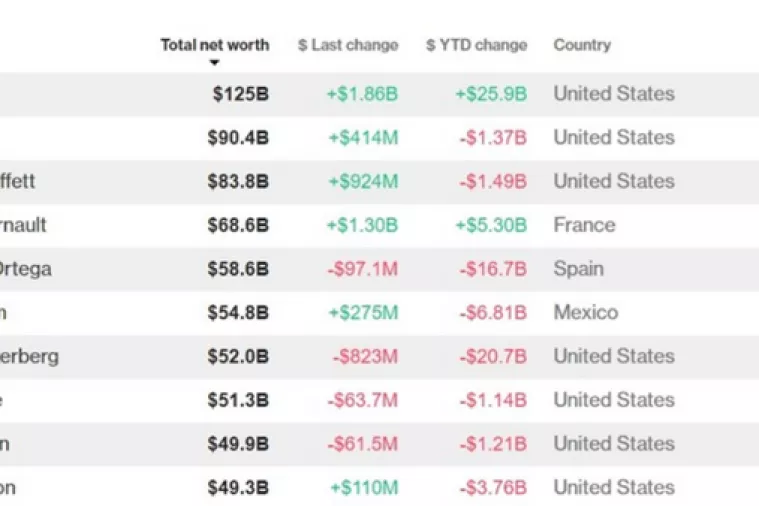Click the France country entry
759x506 pixels.
pos(584,225)
